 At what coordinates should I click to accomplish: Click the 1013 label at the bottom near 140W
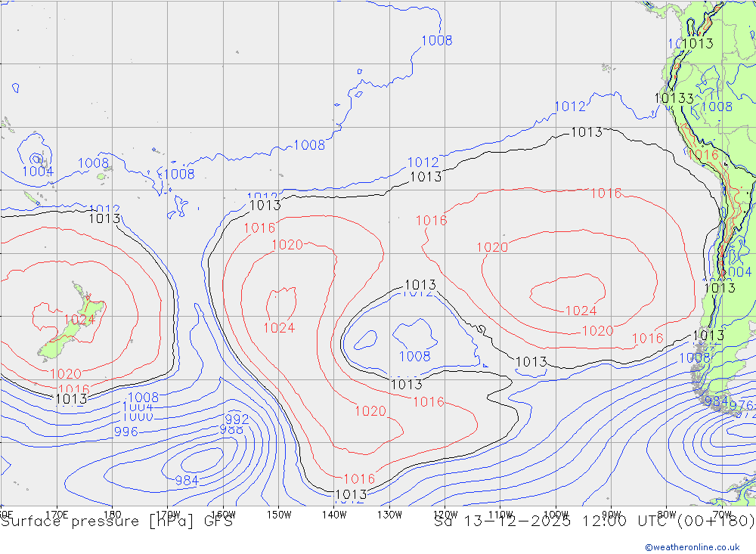(x=351, y=494)
